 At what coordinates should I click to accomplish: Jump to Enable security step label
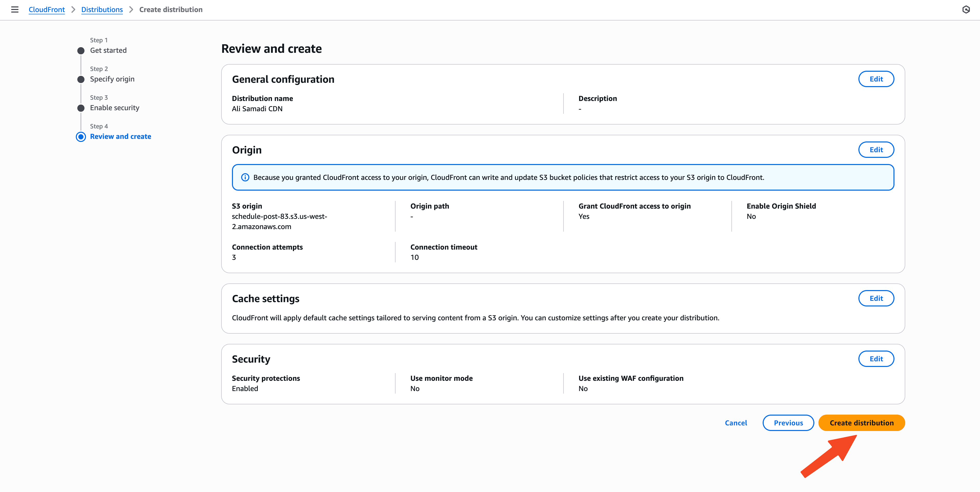[114, 108]
